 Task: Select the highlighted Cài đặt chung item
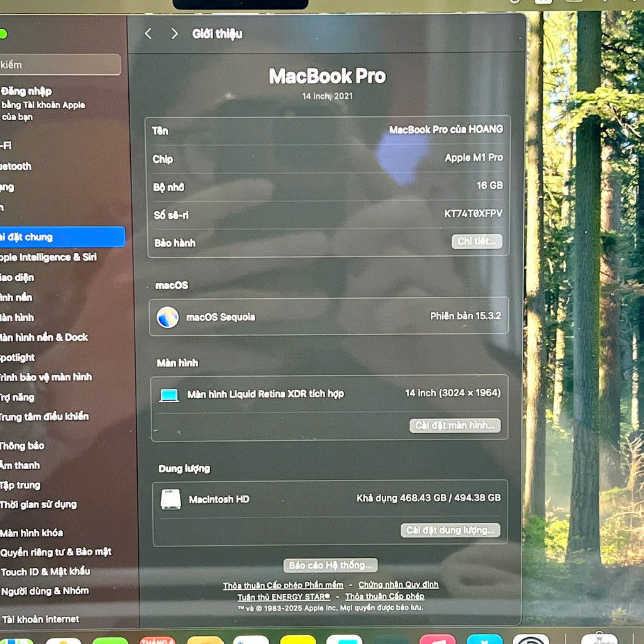(x=62, y=237)
